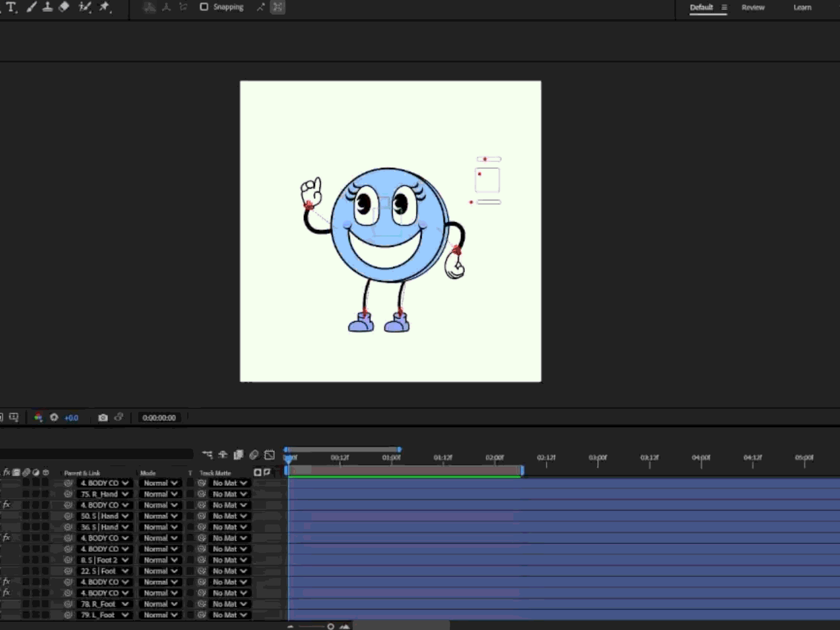Open the Show Channel color icon
The width and height of the screenshot is (840, 630).
click(38, 418)
